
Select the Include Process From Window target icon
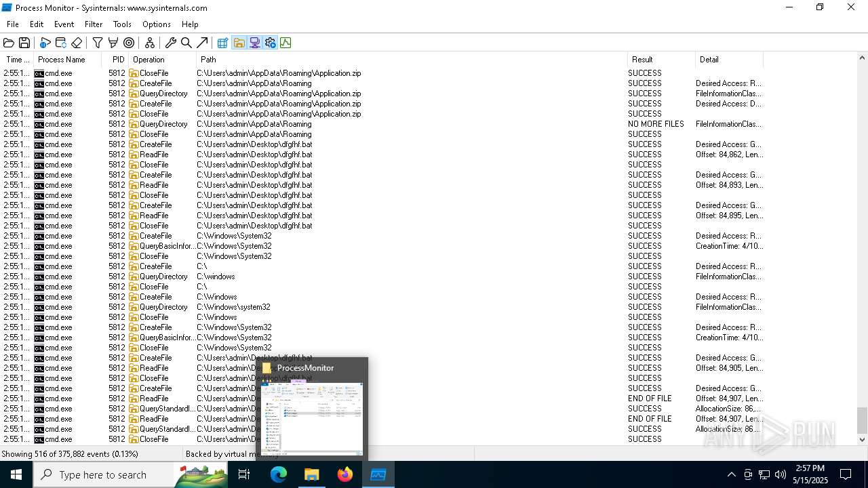click(x=129, y=43)
